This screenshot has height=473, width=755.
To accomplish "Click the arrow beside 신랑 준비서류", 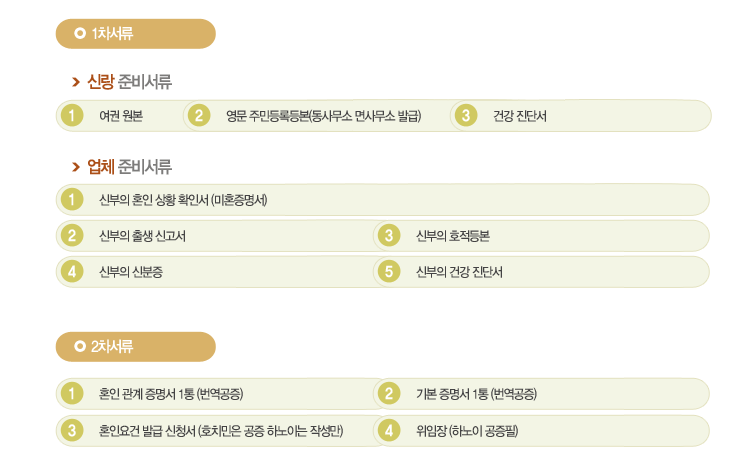I will pos(75,83).
